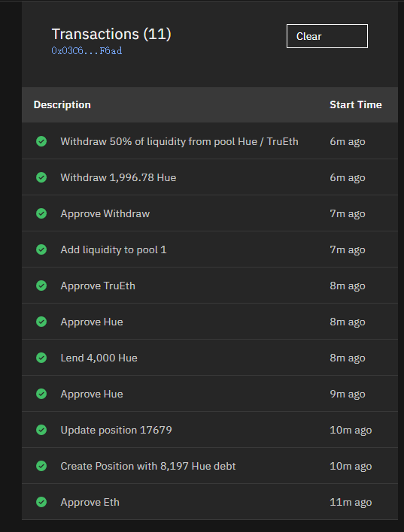Click the Start Time column header

356,105
